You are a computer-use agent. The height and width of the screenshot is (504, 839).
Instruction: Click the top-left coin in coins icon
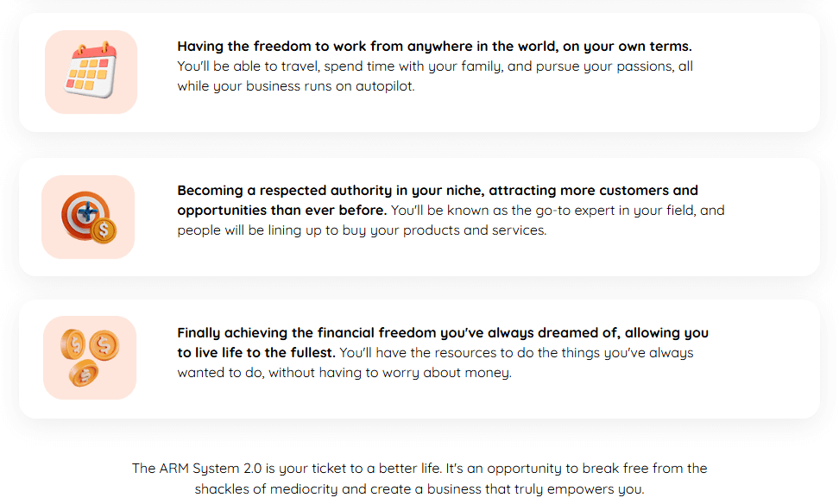(73, 343)
